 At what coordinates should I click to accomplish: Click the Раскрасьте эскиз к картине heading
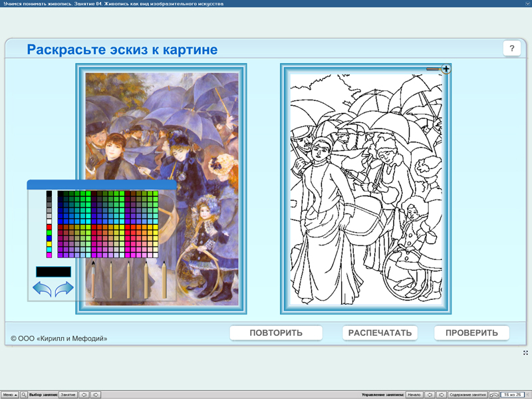[122, 49]
